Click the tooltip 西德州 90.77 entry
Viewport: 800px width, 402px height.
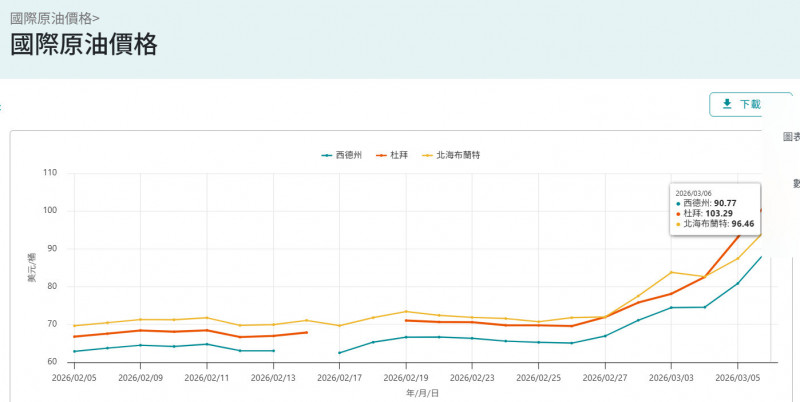pos(714,203)
